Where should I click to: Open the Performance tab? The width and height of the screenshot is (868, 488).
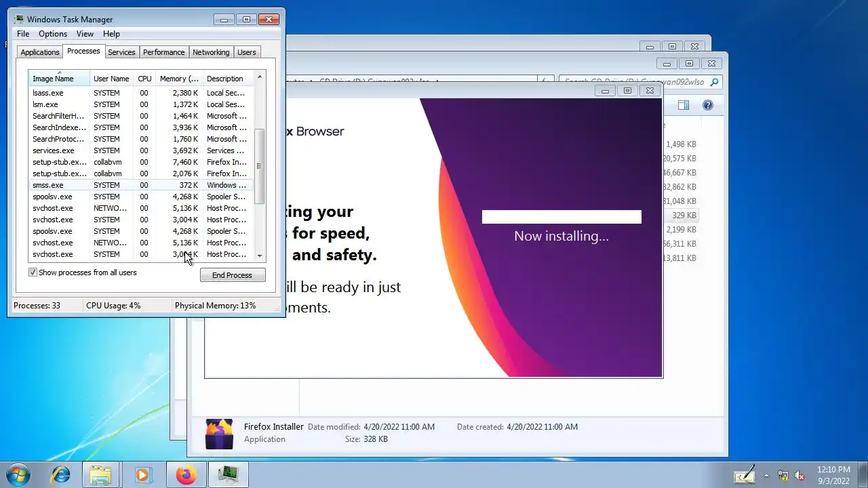(163, 52)
